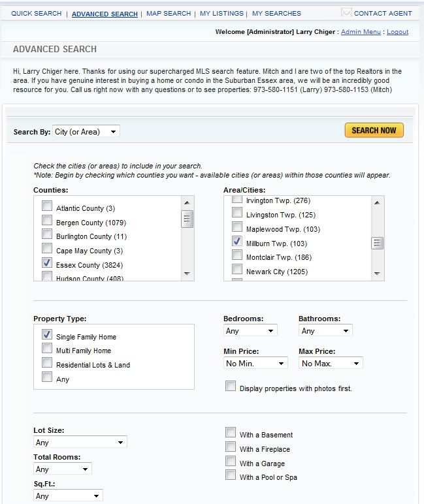The width and height of the screenshot is (424, 504).
Task: Open the Sq.Ft. dropdown
Action: click(x=68, y=496)
